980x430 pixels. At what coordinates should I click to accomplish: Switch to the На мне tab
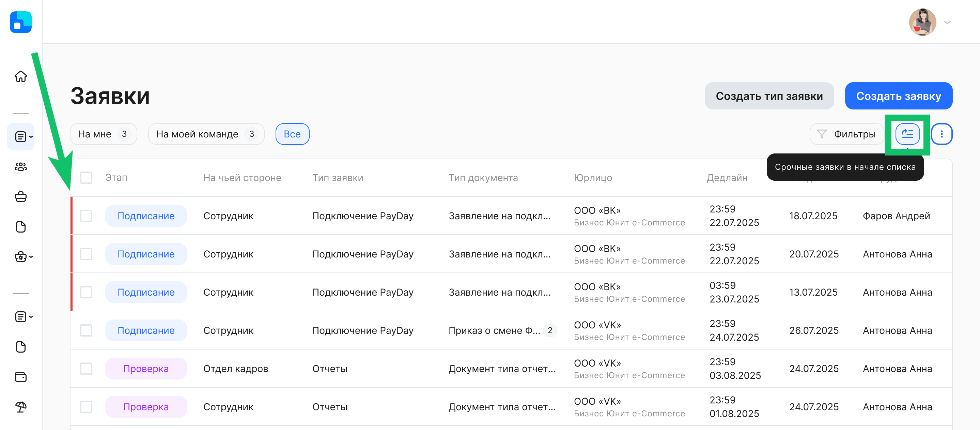(103, 134)
